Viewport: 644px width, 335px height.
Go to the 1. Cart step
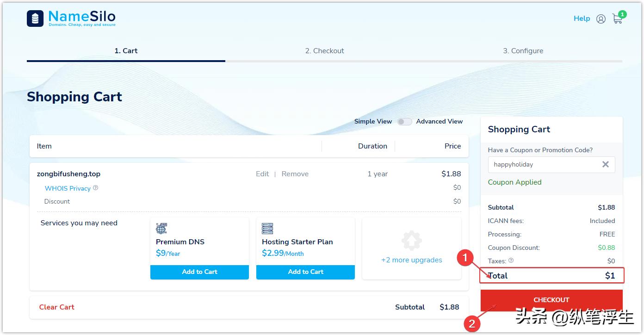point(126,51)
